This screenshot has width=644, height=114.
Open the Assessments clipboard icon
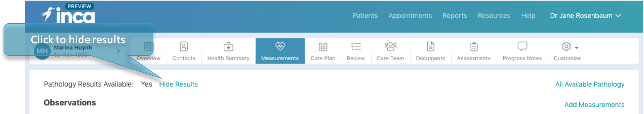tap(474, 47)
